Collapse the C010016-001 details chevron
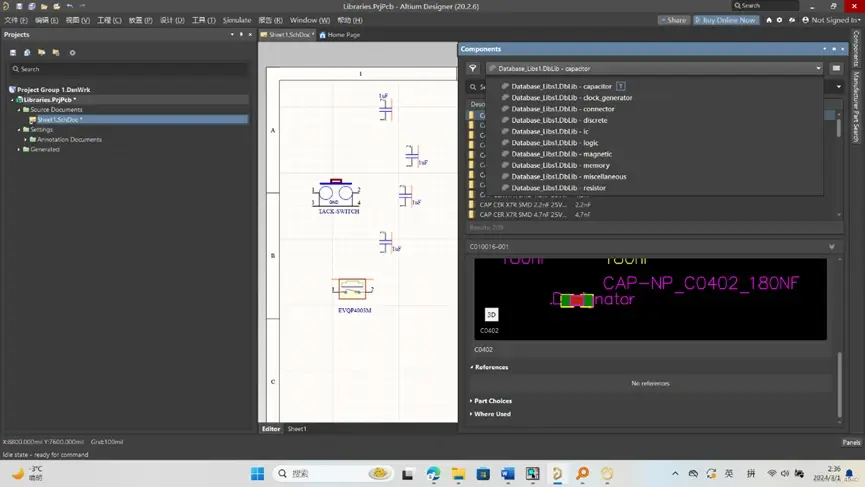Viewport: 865px width, 487px height. point(831,247)
